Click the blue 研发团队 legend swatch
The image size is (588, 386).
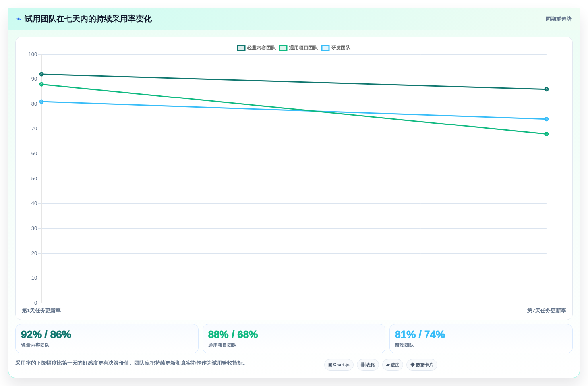(325, 48)
